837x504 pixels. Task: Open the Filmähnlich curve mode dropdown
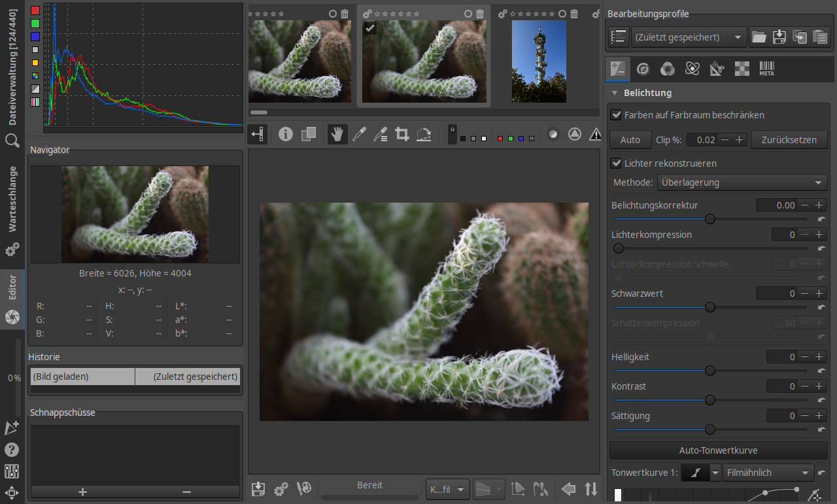coord(768,473)
